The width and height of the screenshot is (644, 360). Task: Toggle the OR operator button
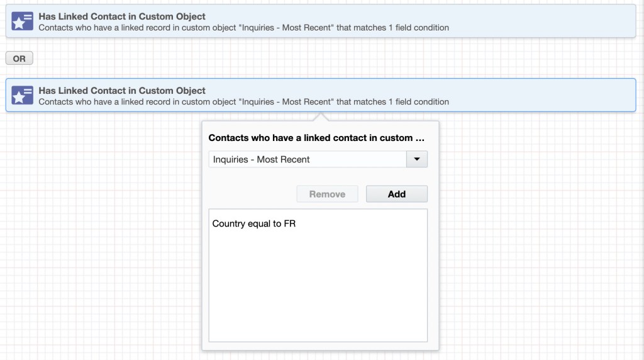(x=19, y=59)
